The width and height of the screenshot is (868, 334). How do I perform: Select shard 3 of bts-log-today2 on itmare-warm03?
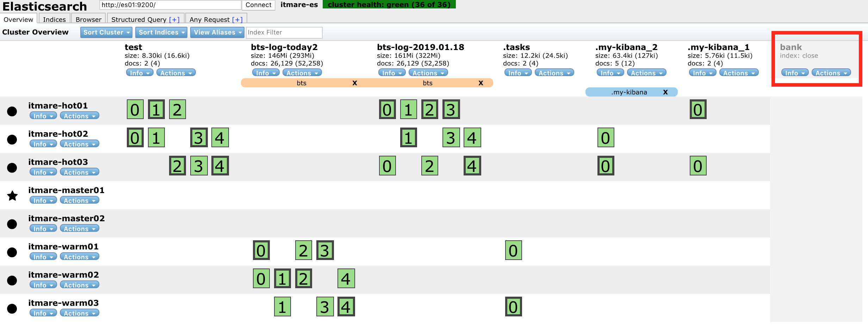325,307
